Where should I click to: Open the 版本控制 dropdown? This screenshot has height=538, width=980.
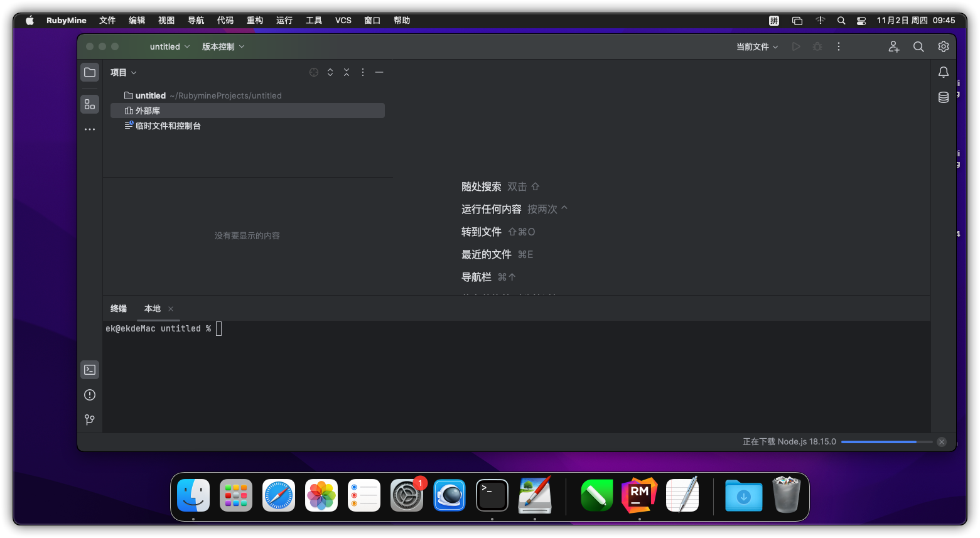point(223,46)
